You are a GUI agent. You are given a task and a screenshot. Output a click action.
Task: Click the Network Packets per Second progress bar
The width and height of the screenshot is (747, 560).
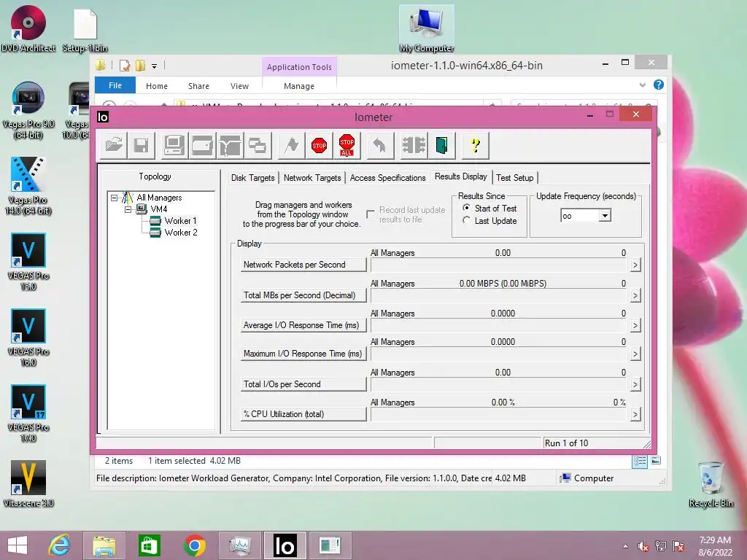[x=498, y=265]
